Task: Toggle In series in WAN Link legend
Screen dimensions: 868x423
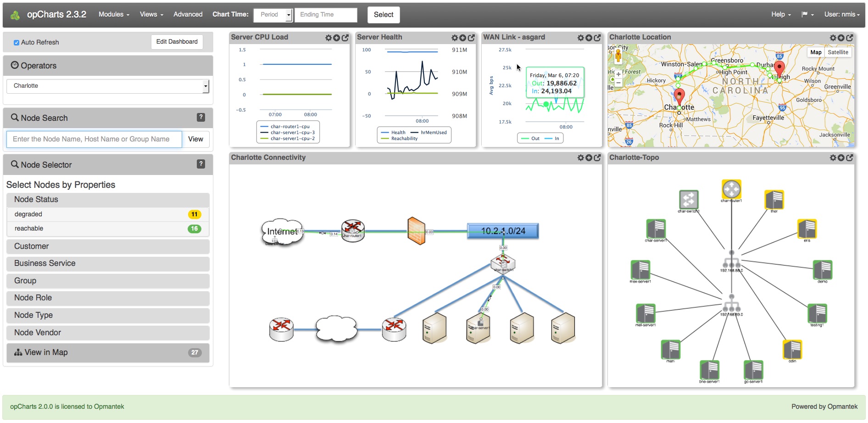Action: 552,138
